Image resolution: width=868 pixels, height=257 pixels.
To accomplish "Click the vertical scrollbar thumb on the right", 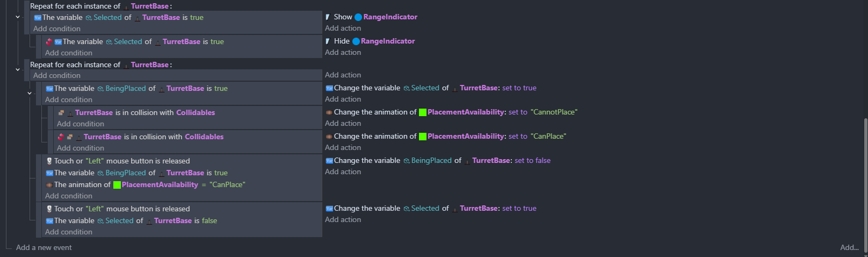I will (x=865, y=183).
